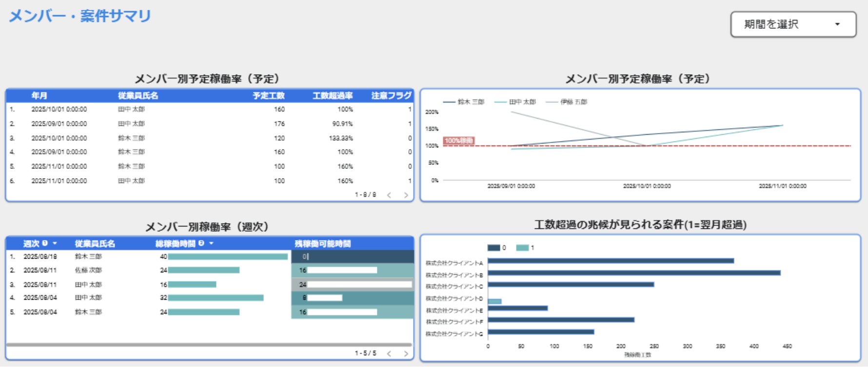Click the 残稼働可能時間 column header

pyautogui.click(x=322, y=244)
